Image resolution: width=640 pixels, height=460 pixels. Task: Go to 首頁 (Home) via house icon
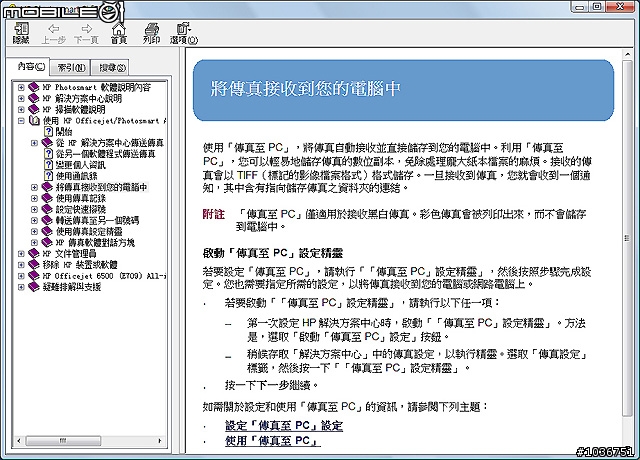click(x=119, y=29)
